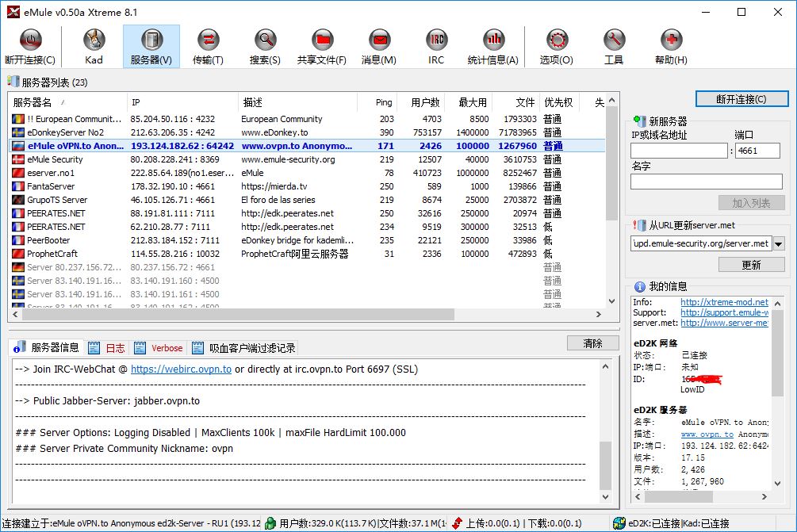Open the Kad toolbar icon
This screenshot has width=797, height=532.
tap(94, 47)
